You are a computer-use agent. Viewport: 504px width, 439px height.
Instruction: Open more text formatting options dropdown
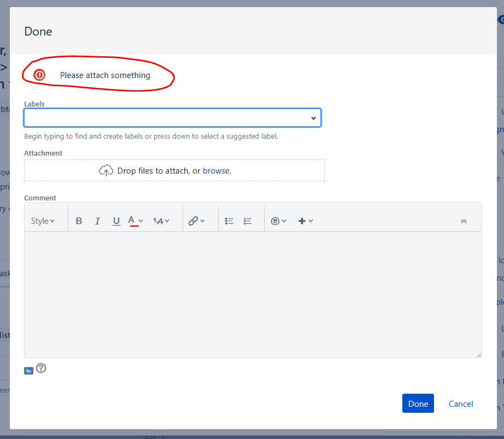161,221
